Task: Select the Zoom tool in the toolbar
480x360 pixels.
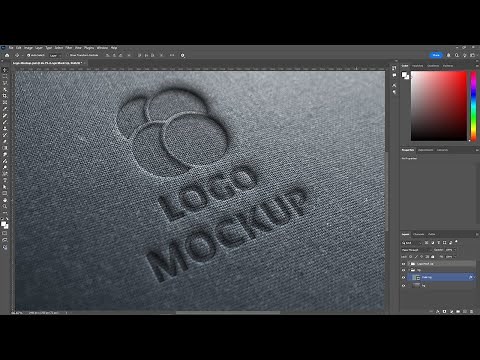Action: (5, 206)
